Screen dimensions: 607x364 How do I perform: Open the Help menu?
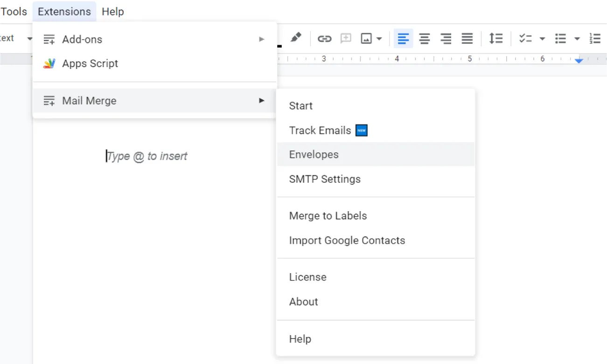click(112, 11)
